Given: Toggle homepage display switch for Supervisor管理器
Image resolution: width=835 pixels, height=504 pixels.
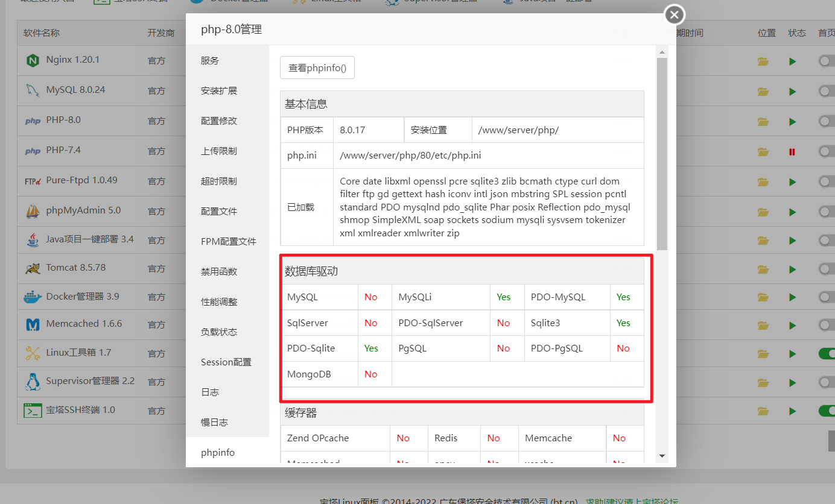Looking at the screenshot, I should point(827,382).
